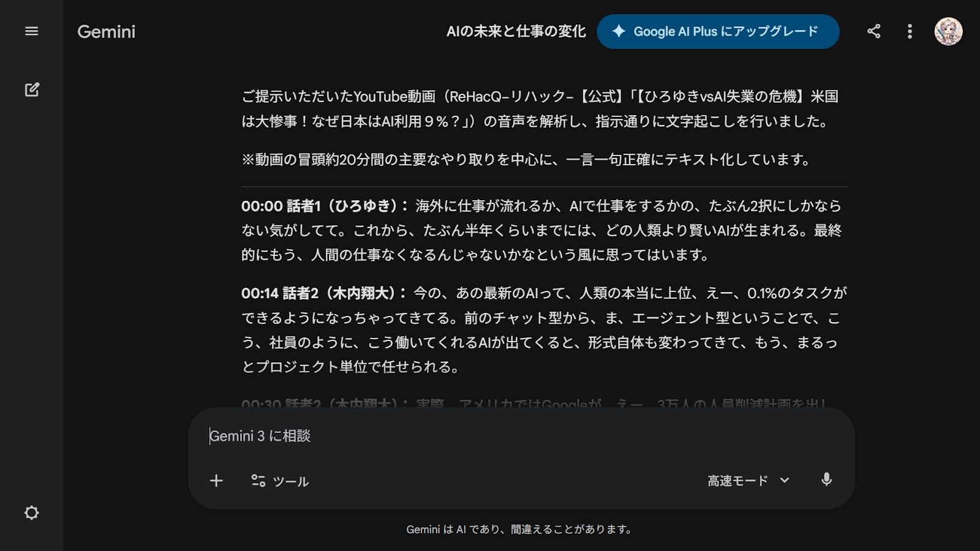Click Google AI Plus にアップグレード button

point(718,31)
